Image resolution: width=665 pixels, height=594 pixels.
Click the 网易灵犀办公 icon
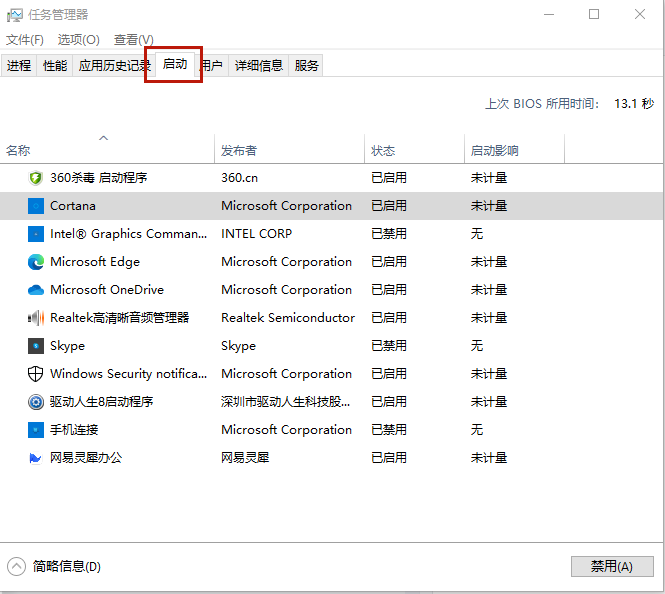click(x=36, y=457)
